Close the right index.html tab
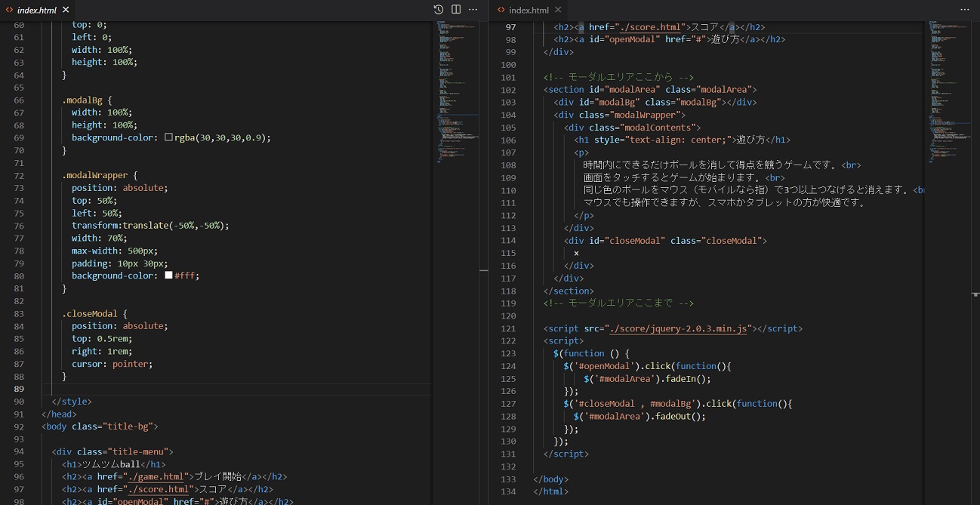The width and height of the screenshot is (980, 505). 559,10
